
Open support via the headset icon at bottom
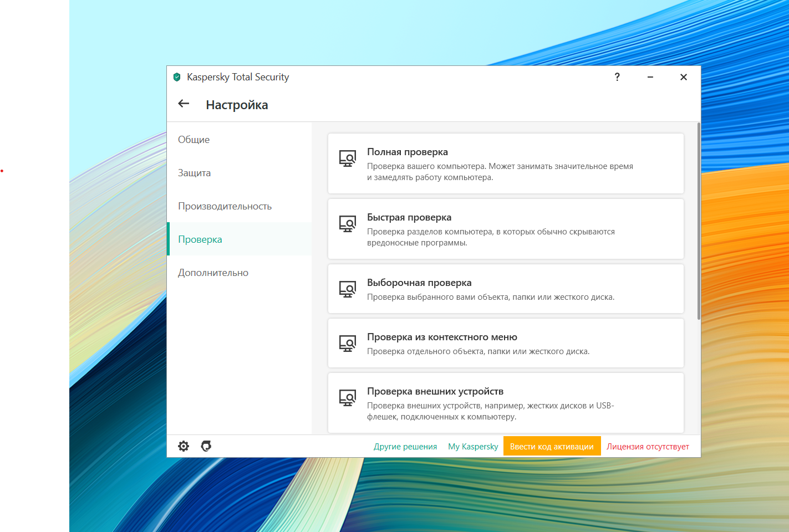point(206,446)
